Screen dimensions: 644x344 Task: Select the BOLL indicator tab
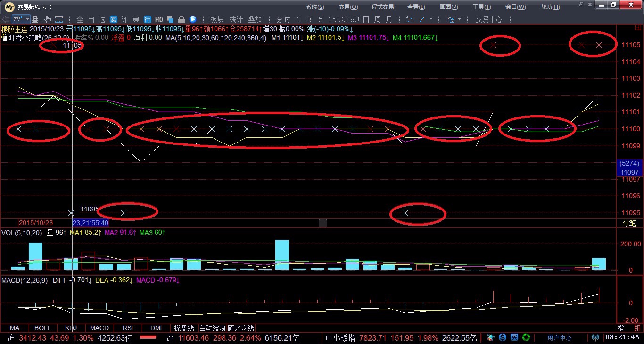(43, 328)
